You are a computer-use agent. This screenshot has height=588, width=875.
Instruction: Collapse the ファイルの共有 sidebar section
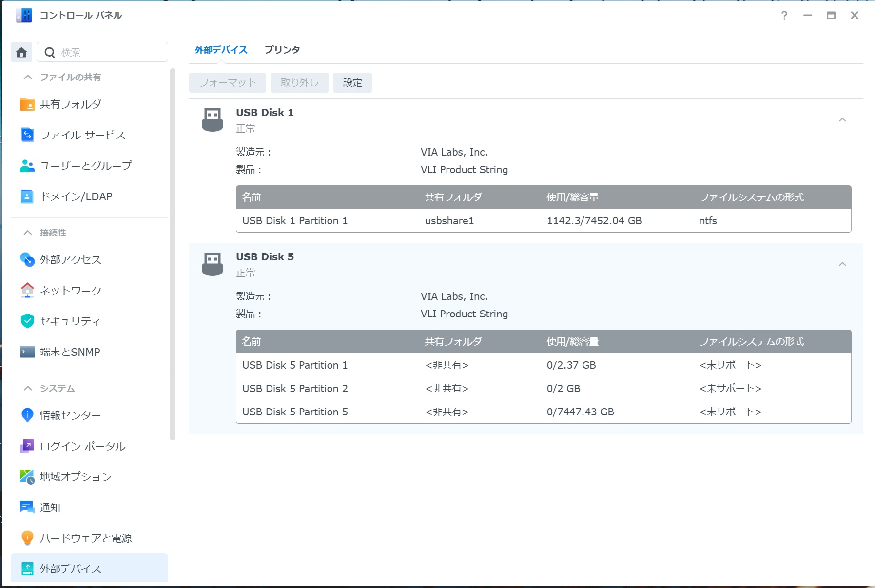tap(28, 77)
